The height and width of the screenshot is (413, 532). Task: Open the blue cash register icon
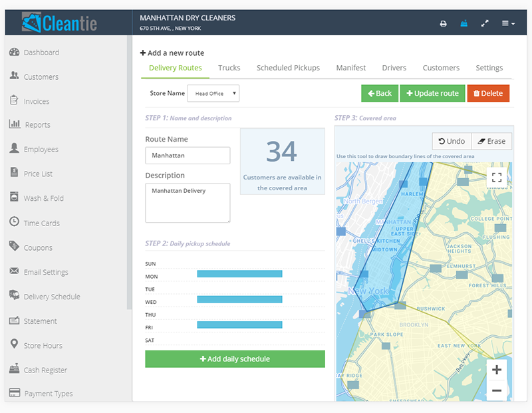[464, 23]
